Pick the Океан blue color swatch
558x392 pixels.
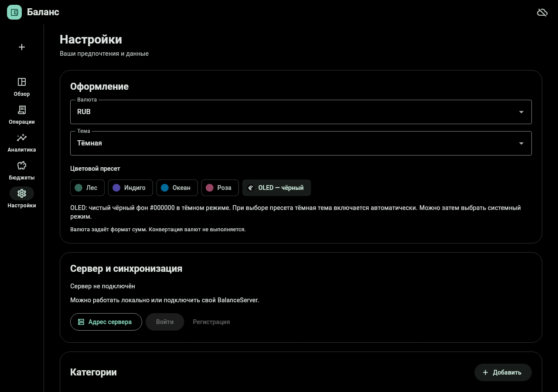(x=165, y=188)
